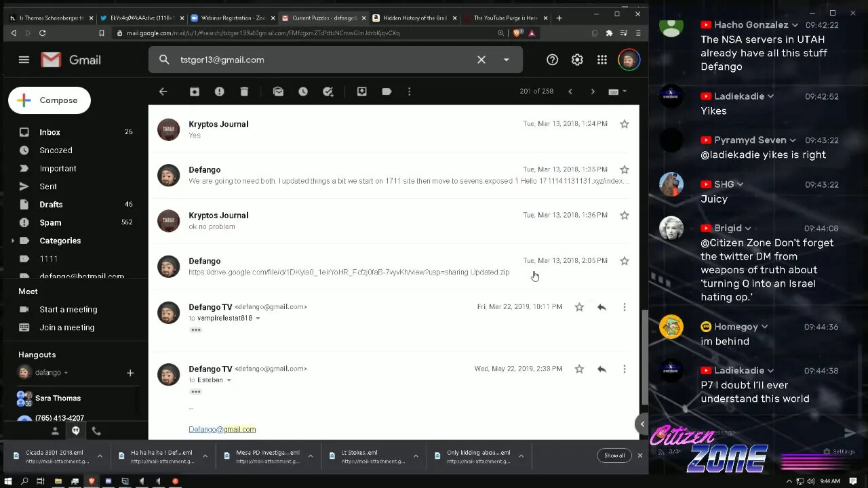
Task: Star Defango 2:05 PM message
Action: click(x=625, y=261)
